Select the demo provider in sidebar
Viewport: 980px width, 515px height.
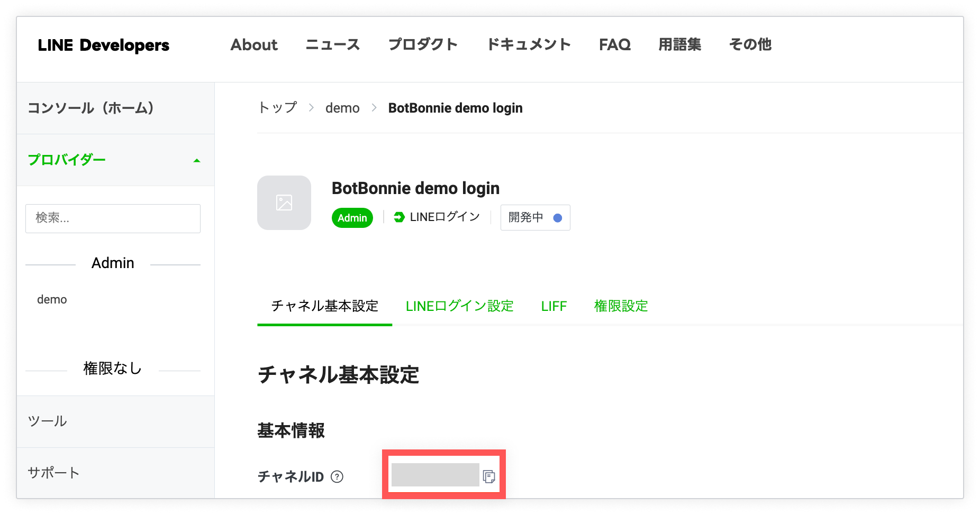point(52,299)
